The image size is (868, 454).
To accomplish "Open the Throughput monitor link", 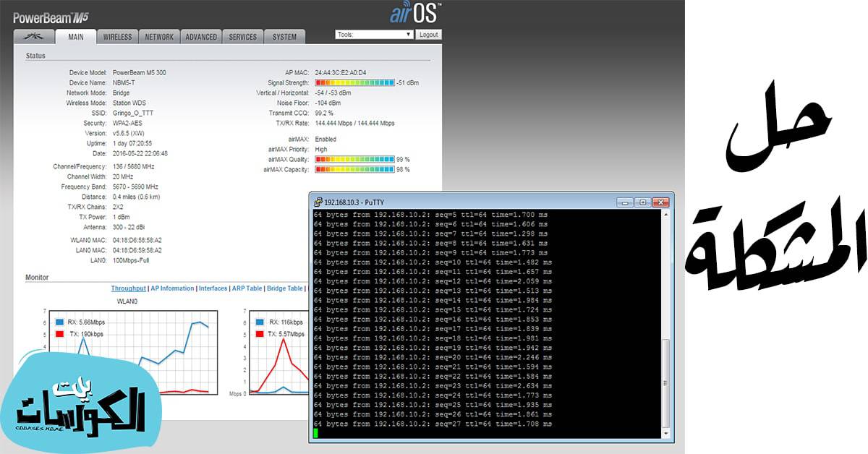I will 128,288.
